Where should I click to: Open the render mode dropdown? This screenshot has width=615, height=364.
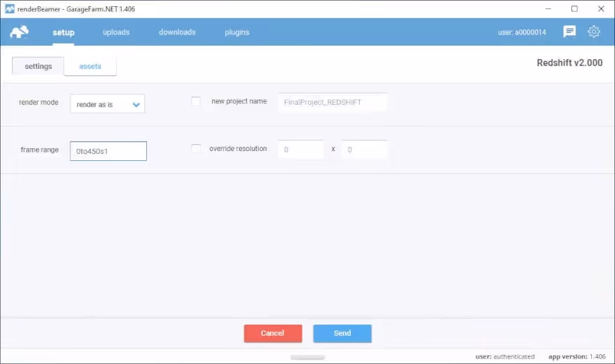click(108, 104)
